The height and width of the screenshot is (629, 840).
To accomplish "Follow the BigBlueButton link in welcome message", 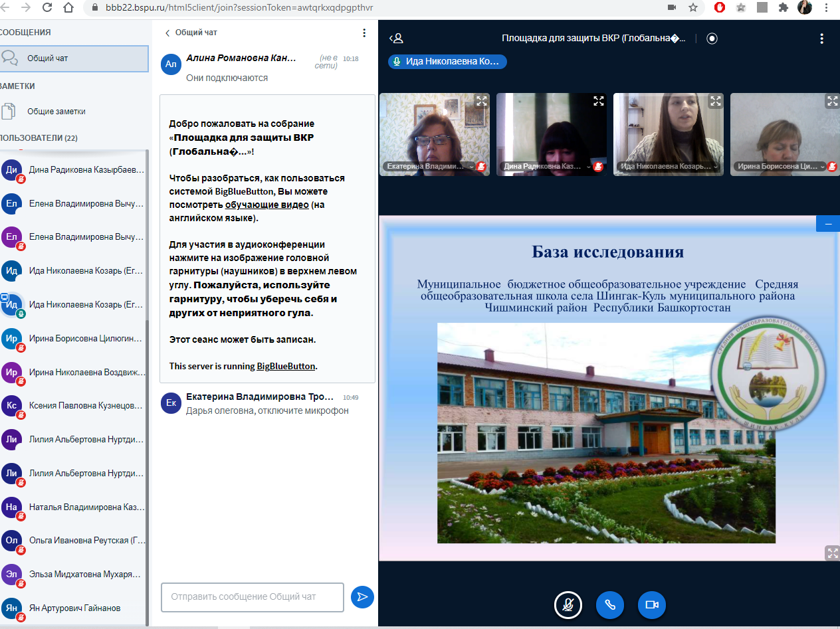I will (x=286, y=366).
